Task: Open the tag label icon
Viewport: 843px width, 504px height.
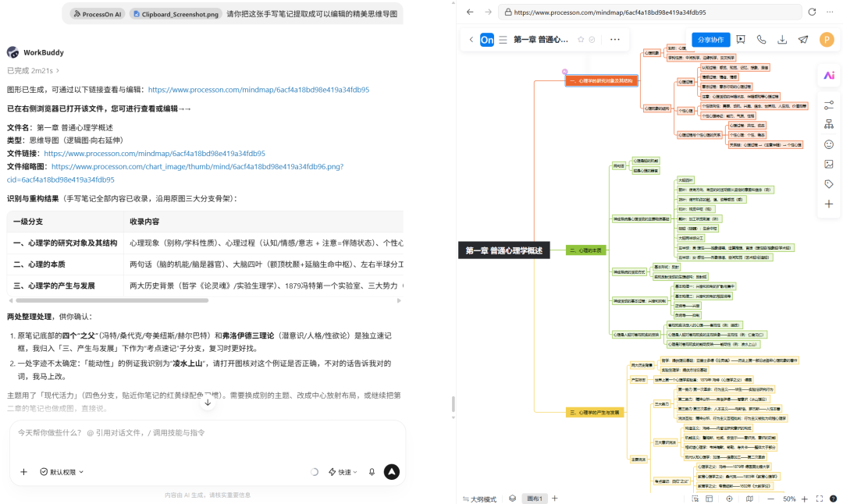Action: pyautogui.click(x=829, y=184)
